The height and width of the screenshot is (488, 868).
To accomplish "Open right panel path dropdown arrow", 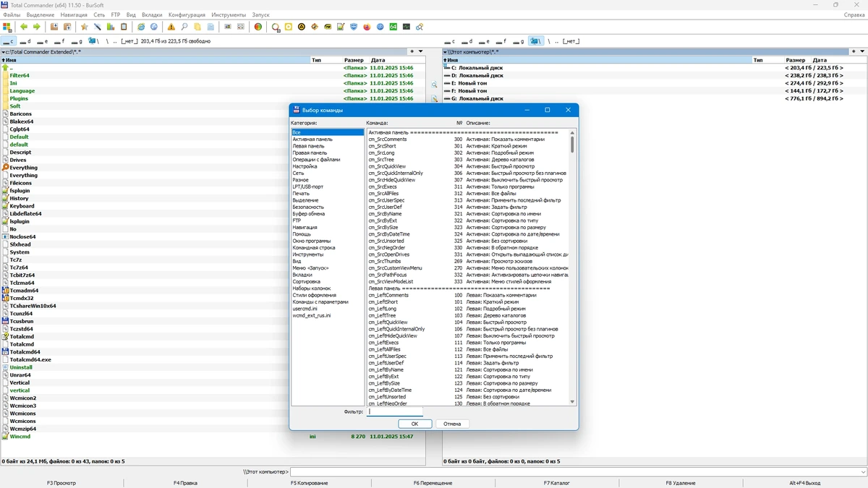I will [446, 52].
